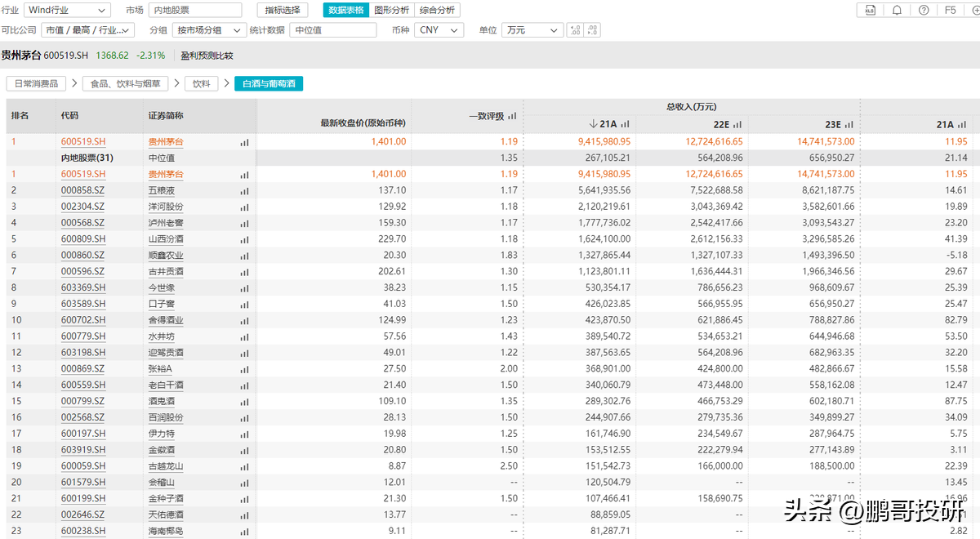
Task: Click the 排名 column header
Action: tap(20, 116)
